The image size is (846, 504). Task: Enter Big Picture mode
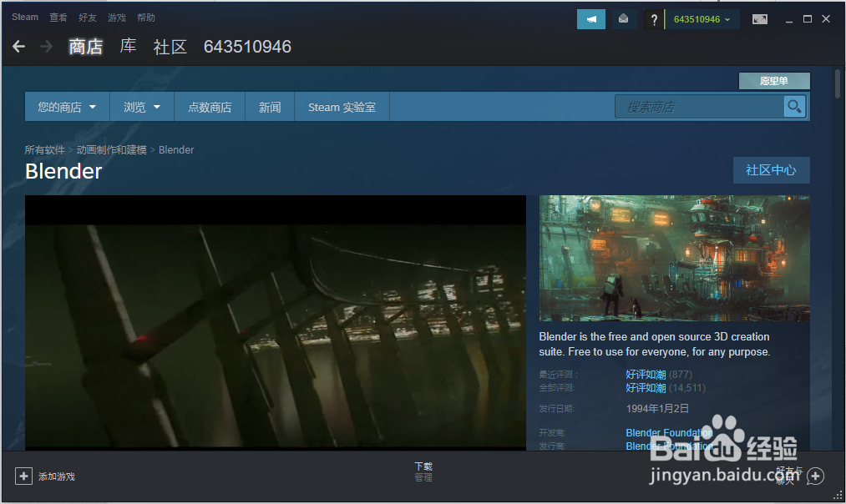[x=759, y=18]
